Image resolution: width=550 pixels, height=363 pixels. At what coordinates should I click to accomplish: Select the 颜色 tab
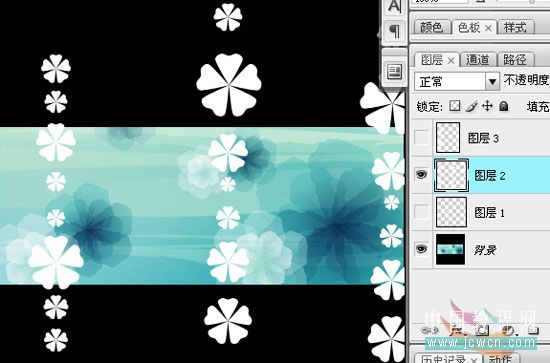[x=432, y=27]
